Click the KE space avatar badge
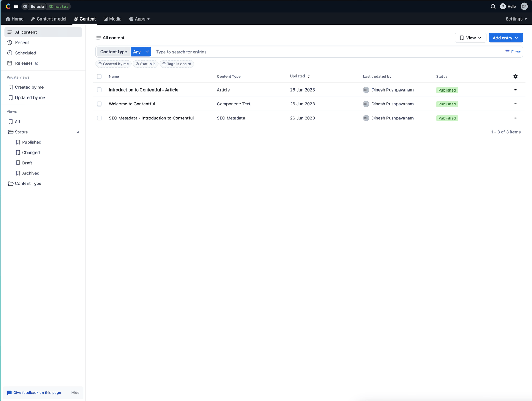 point(25,6)
